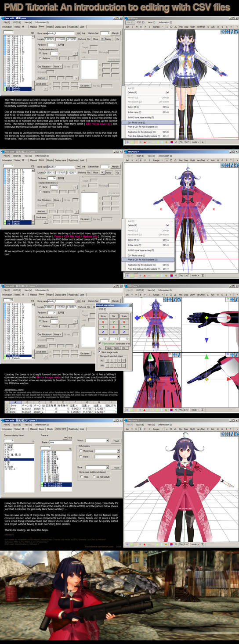Click Scale button in Object operation dialog
The image size is (239, 644).
pos(124,316)
